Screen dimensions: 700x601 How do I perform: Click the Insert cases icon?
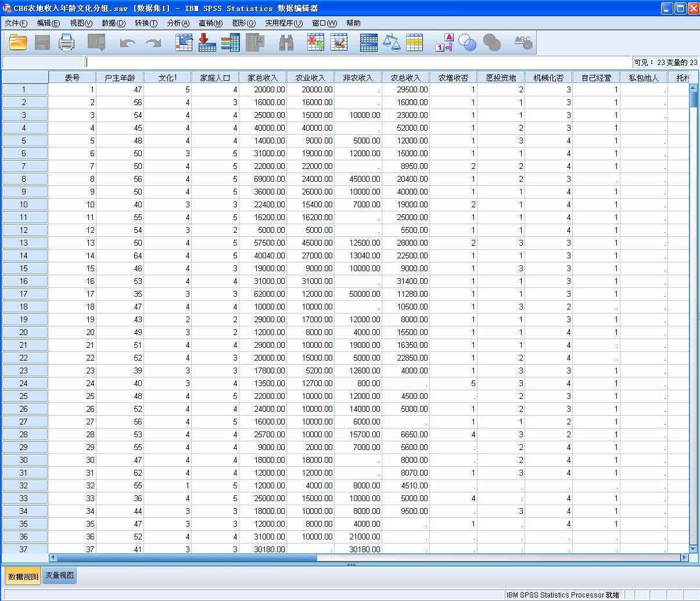(315, 42)
